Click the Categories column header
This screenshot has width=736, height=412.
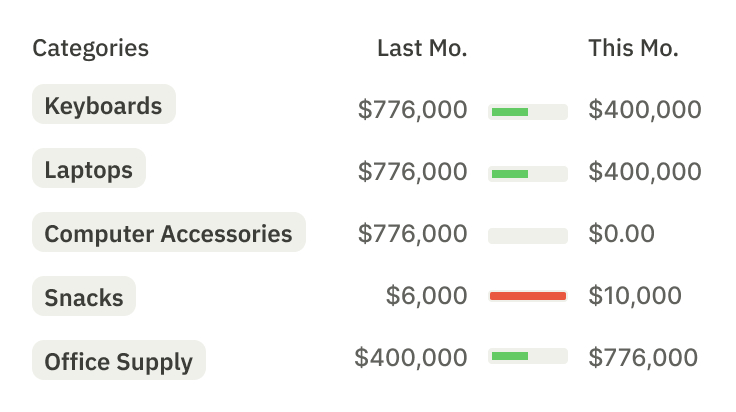[91, 48]
